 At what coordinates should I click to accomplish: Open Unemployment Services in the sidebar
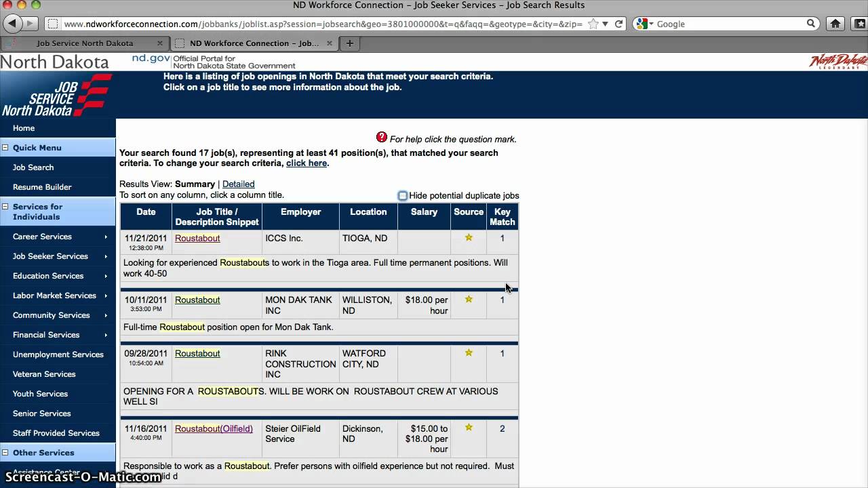coord(58,354)
